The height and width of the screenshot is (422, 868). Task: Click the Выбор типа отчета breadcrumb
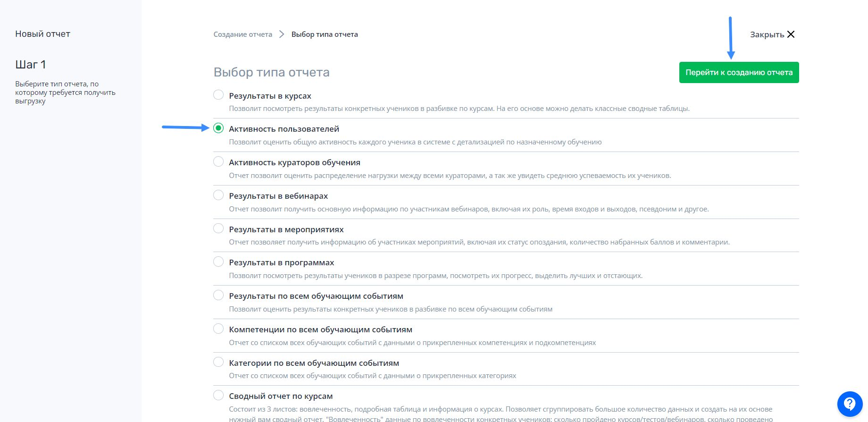pos(325,34)
